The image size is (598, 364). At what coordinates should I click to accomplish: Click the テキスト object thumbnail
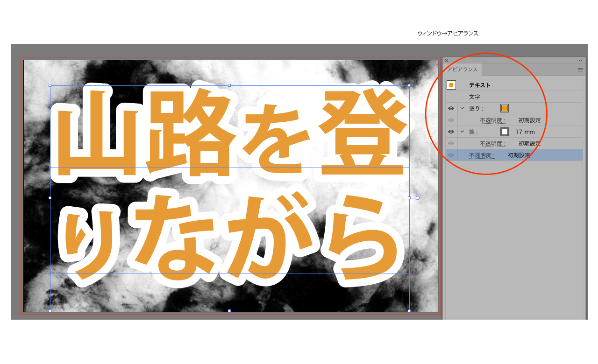point(451,85)
